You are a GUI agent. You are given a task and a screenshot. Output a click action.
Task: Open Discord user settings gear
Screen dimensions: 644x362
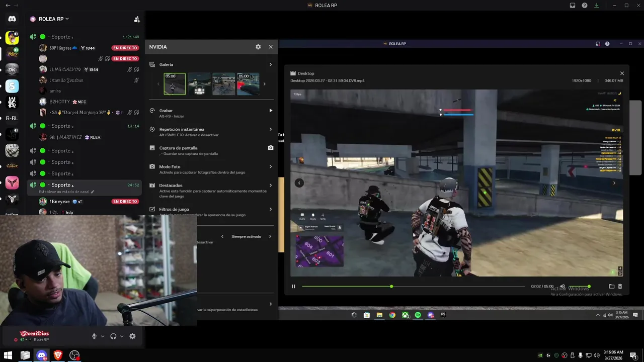132,336
